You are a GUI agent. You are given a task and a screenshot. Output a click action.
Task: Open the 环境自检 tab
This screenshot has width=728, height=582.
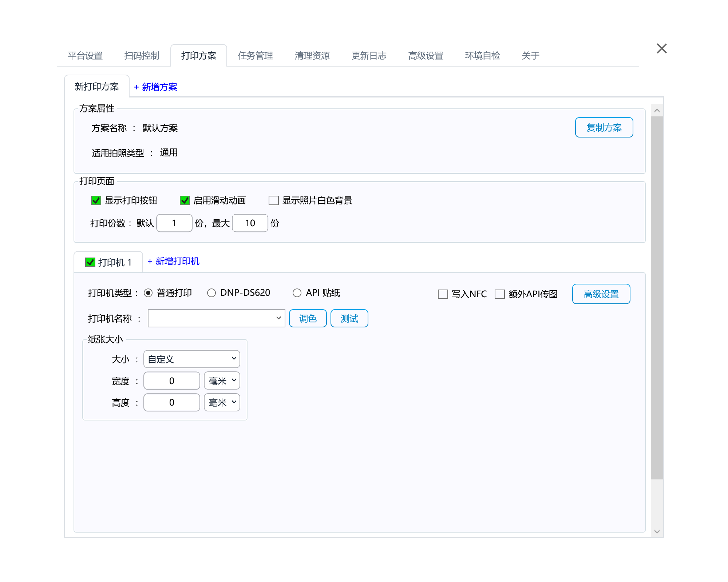(x=483, y=56)
